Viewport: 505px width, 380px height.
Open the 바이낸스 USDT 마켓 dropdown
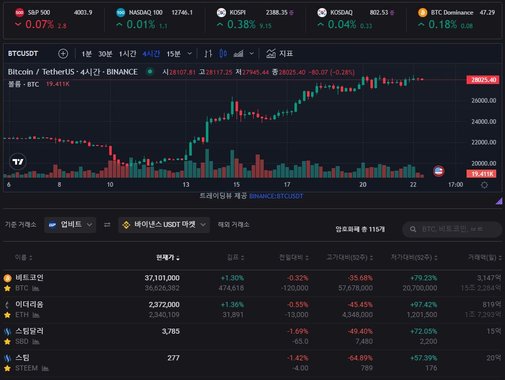(x=164, y=225)
